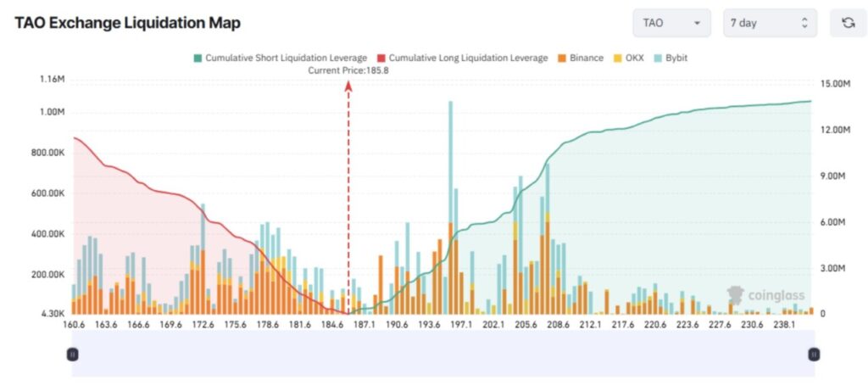Click the yellow OKX legend swatch
Screen dimensions: 868x391
point(618,58)
